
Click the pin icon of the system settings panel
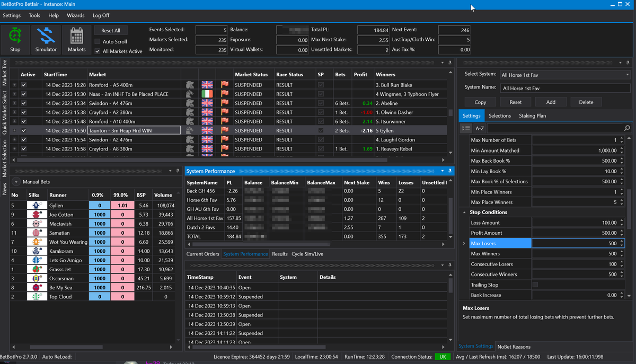[628, 63]
